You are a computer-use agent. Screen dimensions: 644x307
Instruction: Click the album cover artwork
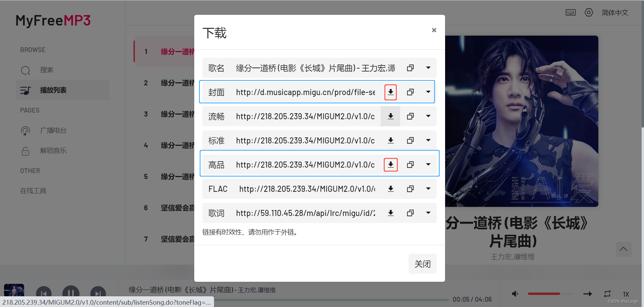[522, 121]
